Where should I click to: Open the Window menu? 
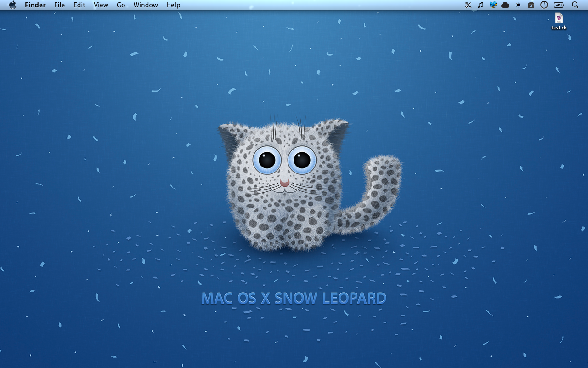pyautogui.click(x=146, y=5)
